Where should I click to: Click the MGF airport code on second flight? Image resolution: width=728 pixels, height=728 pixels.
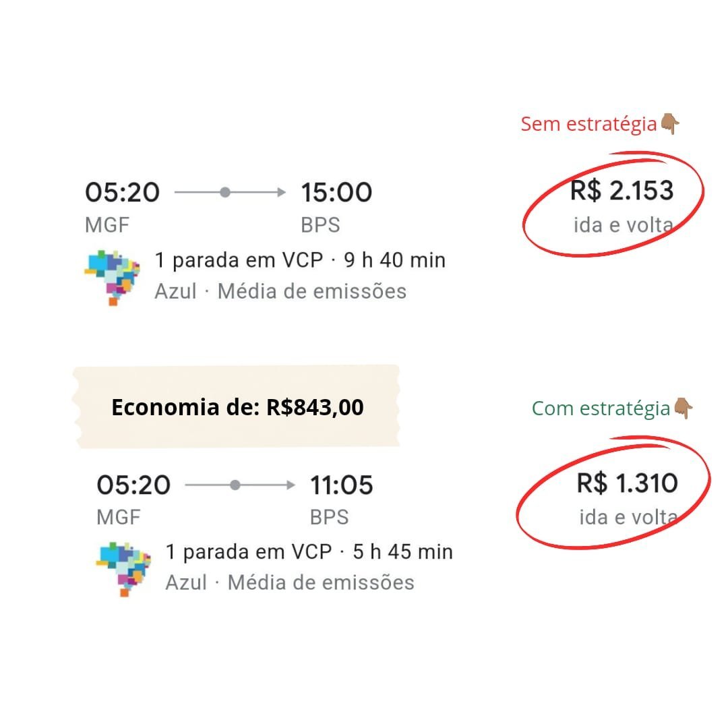point(118,517)
